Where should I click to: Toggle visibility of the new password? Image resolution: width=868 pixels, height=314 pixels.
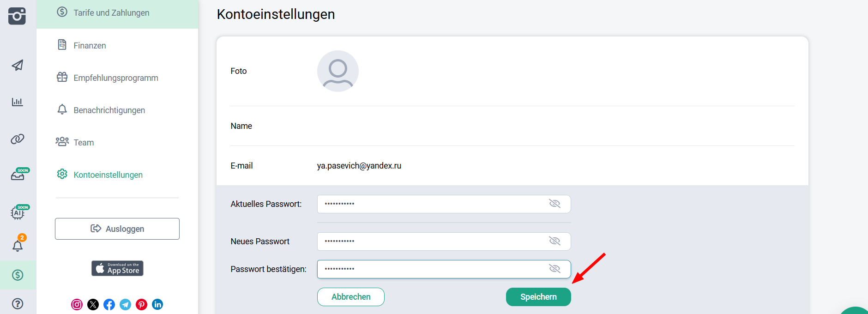coord(555,241)
